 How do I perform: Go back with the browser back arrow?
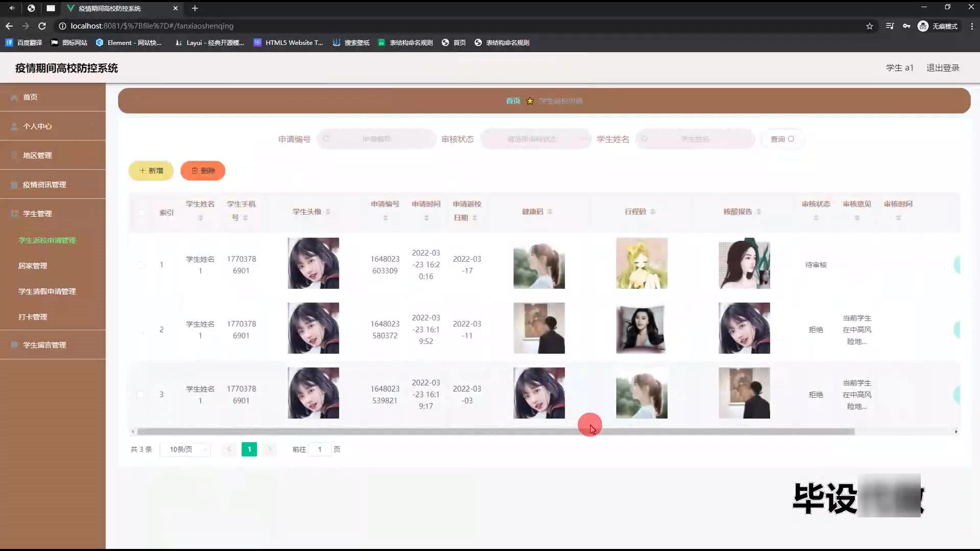[x=9, y=26]
